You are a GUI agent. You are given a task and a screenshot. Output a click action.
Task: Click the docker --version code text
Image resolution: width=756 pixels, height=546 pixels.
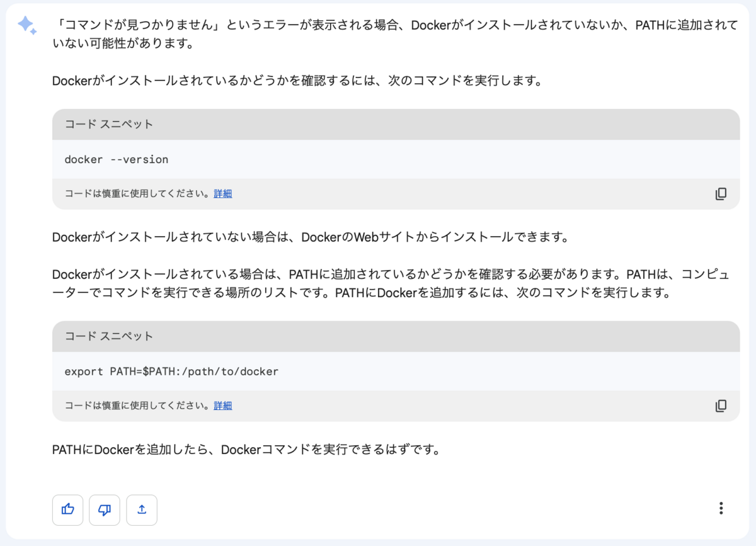[117, 159]
